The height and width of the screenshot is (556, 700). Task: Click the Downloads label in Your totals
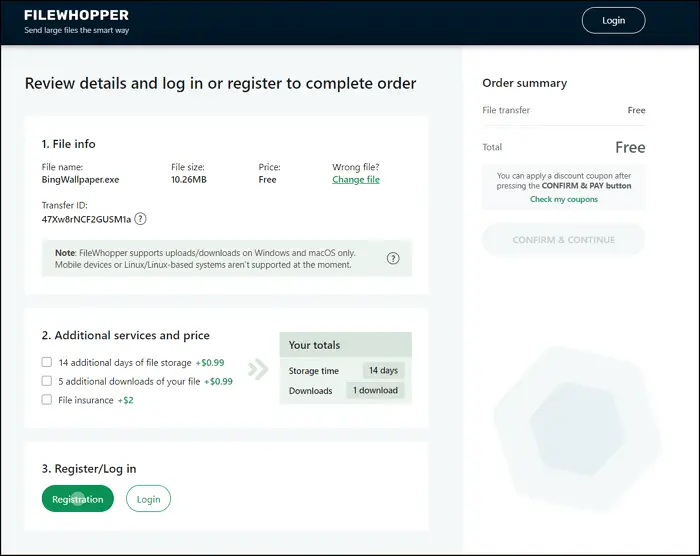pyautogui.click(x=310, y=391)
